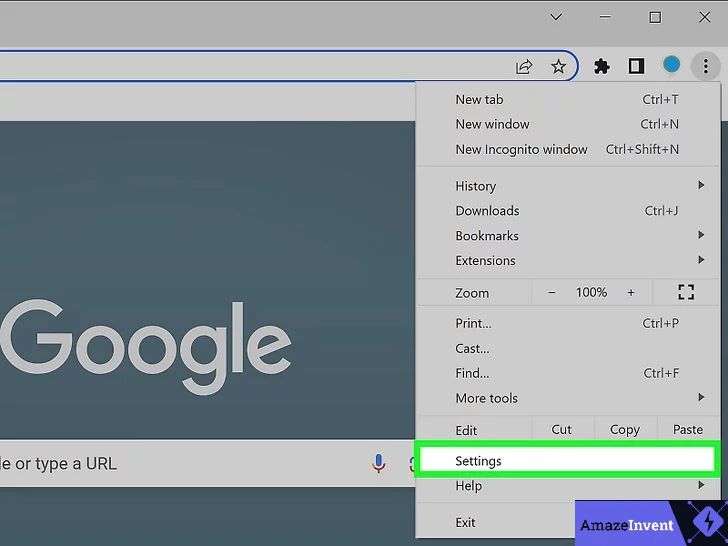This screenshot has width=728, height=546.
Task: Click the Google search or URL box
Action: pyautogui.click(x=208, y=463)
